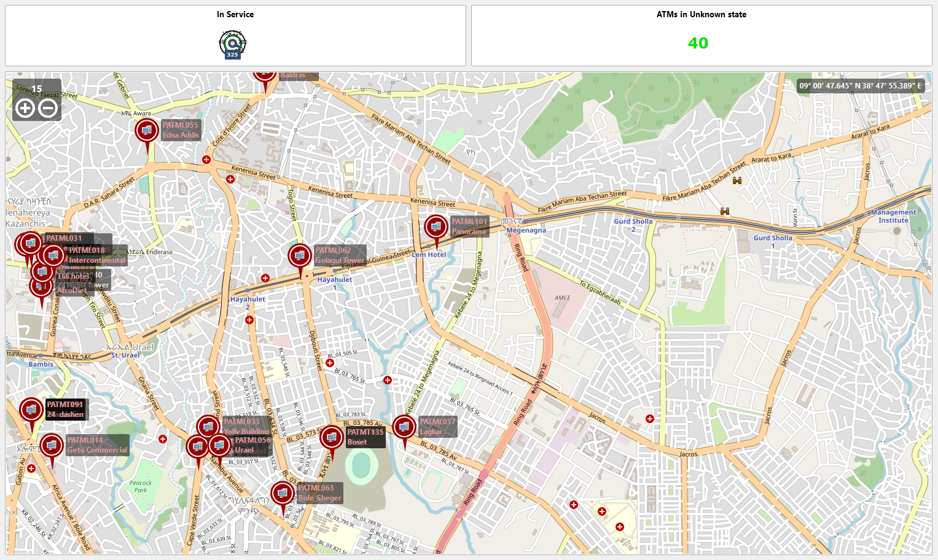The height and width of the screenshot is (560, 938).
Task: Select the PATML062 Golagul Tower ATM icon
Action: point(299,255)
